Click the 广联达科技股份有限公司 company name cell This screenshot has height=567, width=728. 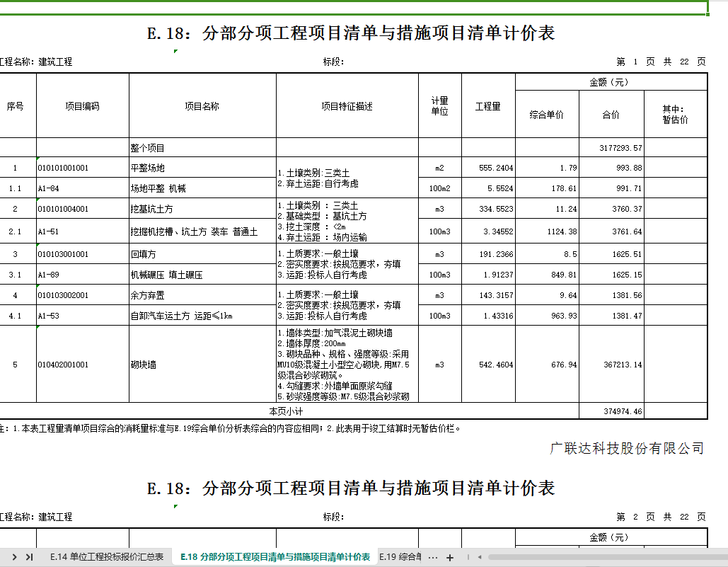coord(626,448)
